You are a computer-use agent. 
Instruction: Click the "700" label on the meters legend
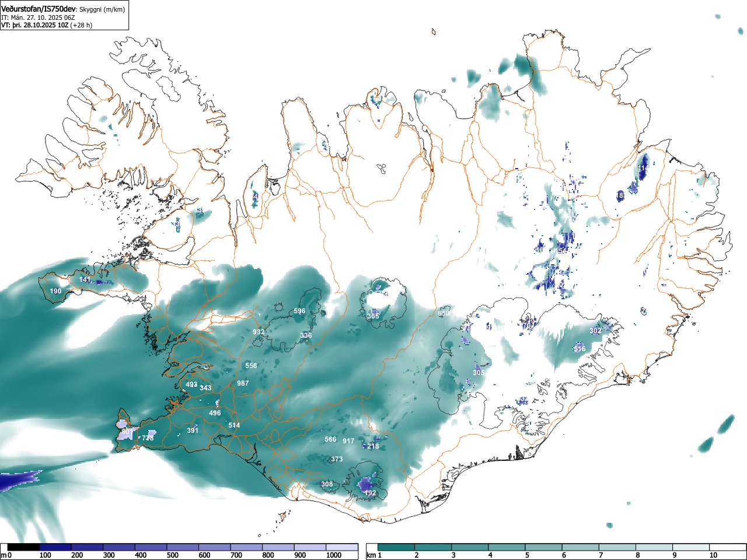(x=236, y=555)
